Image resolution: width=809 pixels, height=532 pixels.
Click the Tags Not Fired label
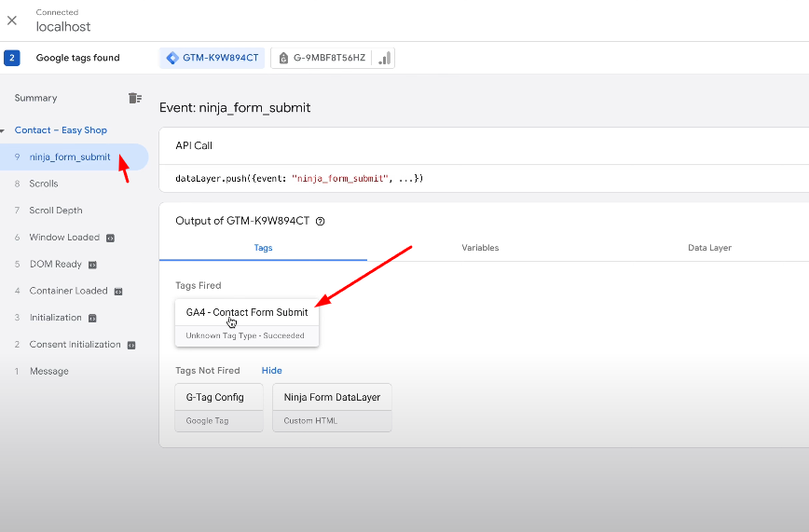click(x=208, y=371)
